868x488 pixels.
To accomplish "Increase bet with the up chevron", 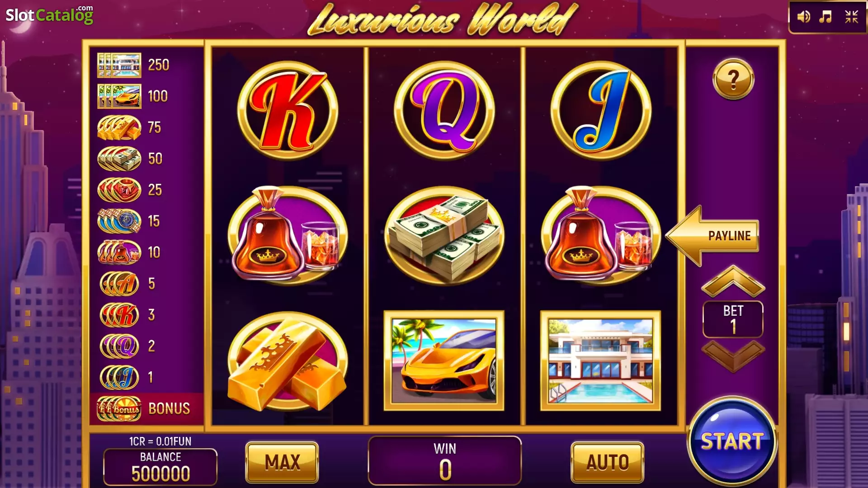I will coord(733,282).
